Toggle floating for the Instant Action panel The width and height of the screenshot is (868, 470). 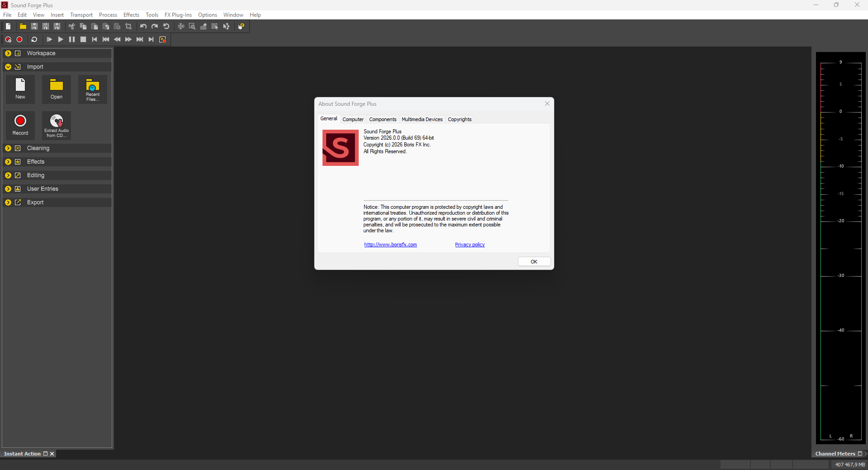click(45, 454)
